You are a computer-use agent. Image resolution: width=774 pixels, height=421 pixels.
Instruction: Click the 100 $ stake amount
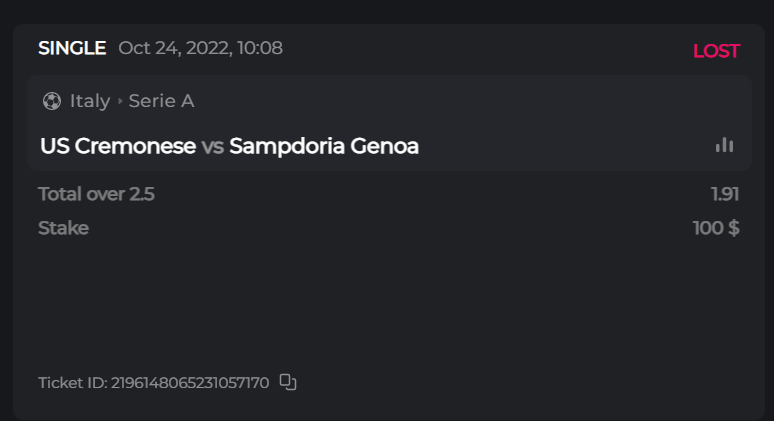coord(716,228)
